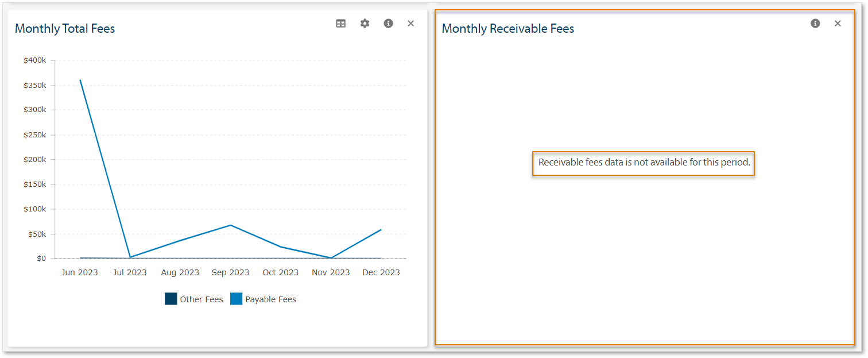868x358 pixels.
Task: Close the Monthly Total Fees panel
Action: (x=410, y=24)
